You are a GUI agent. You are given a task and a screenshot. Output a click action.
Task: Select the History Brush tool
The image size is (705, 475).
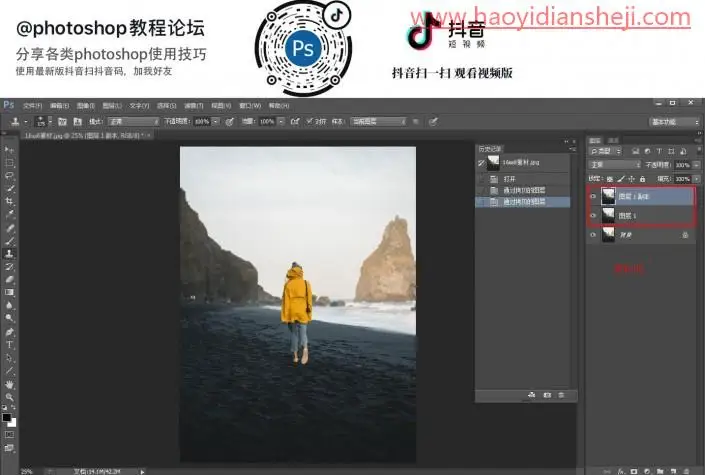(x=9, y=267)
